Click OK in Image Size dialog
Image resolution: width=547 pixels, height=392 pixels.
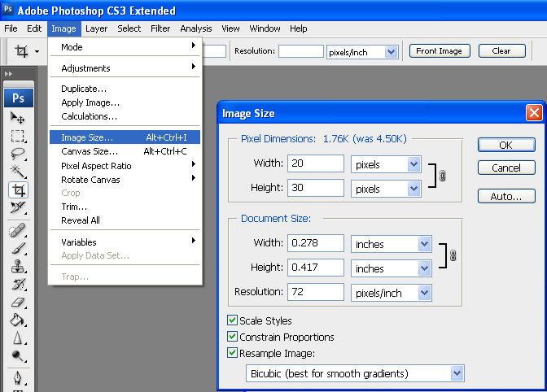click(x=506, y=145)
